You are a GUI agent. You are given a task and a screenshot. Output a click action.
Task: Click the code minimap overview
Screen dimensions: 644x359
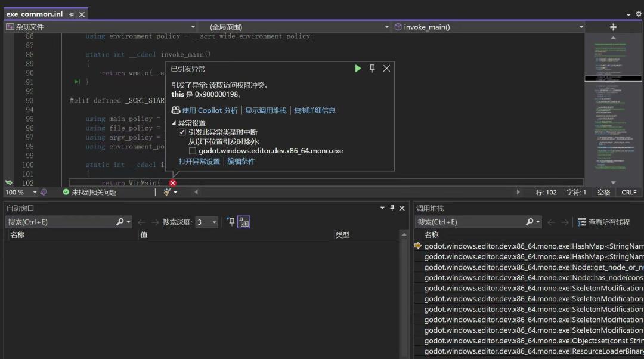[x=613, y=109]
